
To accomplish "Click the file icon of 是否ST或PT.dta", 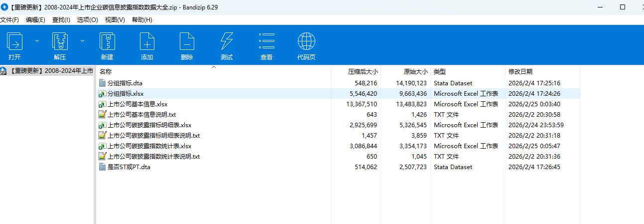I will (103, 167).
